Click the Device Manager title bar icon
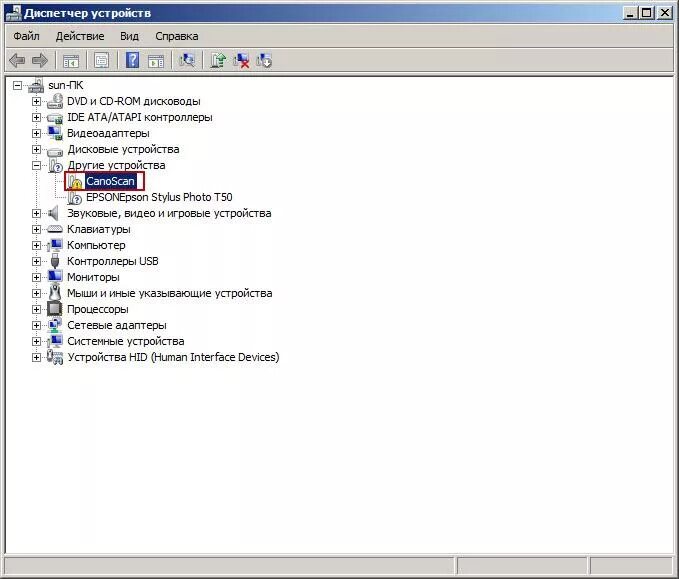The height and width of the screenshot is (579, 679). click(13, 13)
